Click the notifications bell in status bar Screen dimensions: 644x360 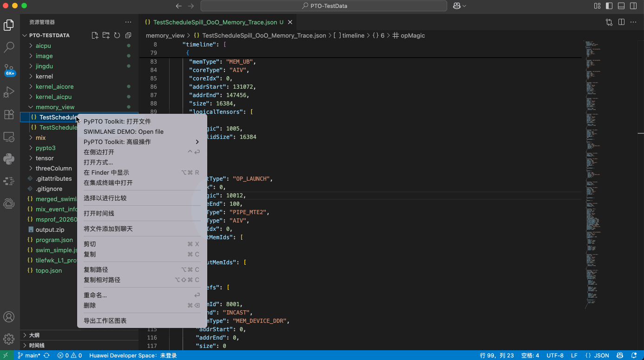coord(634,355)
